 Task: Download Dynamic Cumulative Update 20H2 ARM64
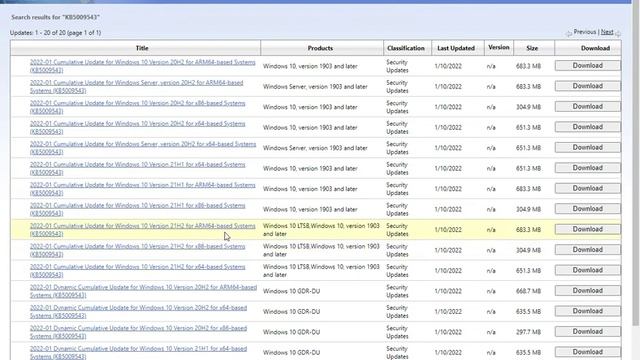587,291
